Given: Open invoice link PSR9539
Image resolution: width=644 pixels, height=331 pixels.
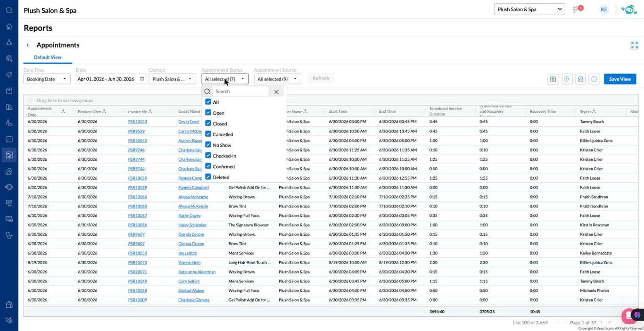Looking at the screenshot, I should [x=136, y=131].
